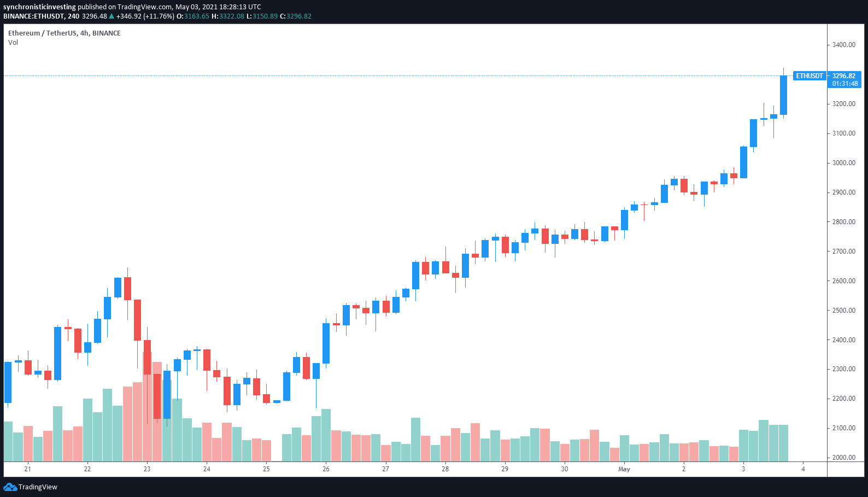Viewport: 868px width, 497px height.
Task: Click the current price label 3296.82
Action: tap(843, 76)
